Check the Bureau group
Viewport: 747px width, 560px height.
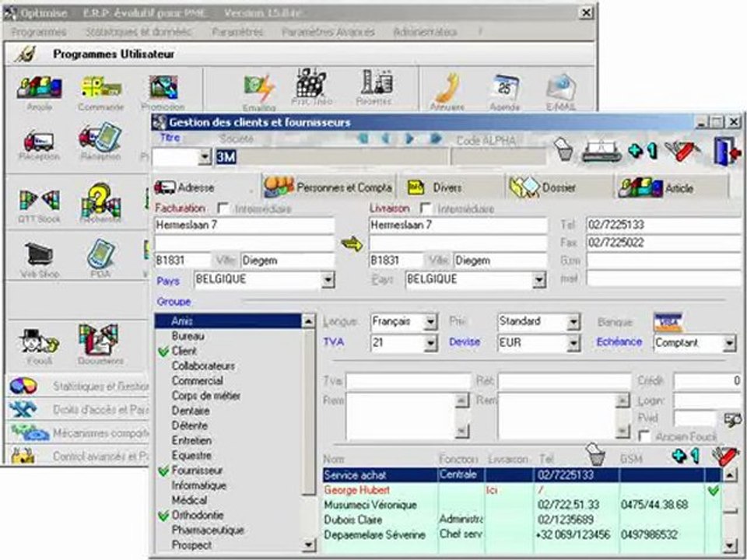(188, 336)
